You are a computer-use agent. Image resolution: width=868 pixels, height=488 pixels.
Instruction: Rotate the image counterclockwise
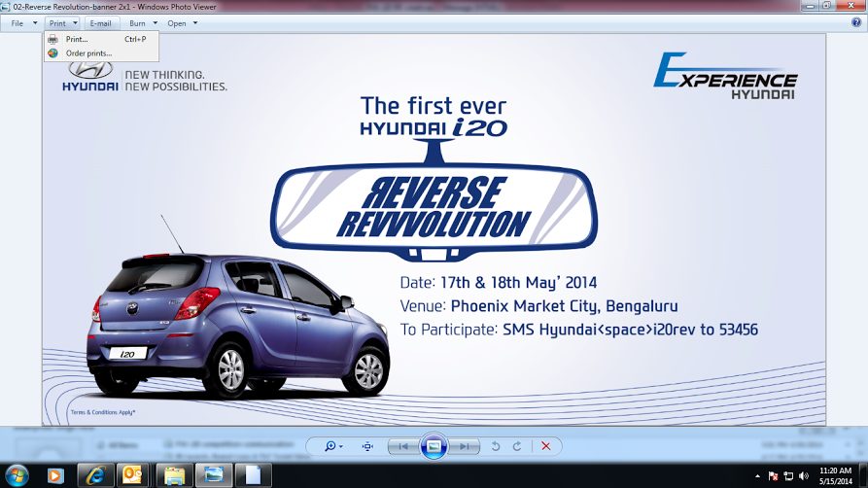[497, 446]
